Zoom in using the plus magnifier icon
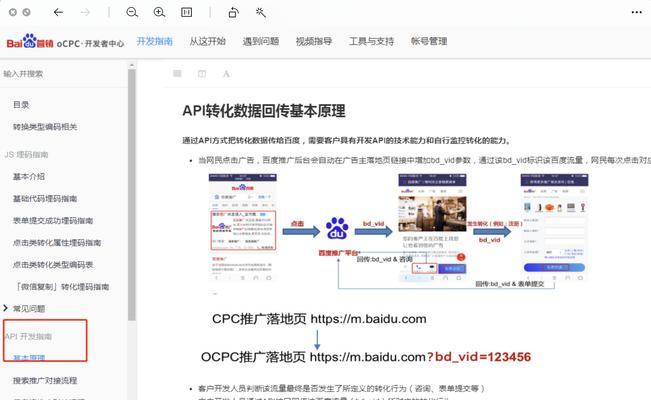651x400 pixels. point(159,12)
